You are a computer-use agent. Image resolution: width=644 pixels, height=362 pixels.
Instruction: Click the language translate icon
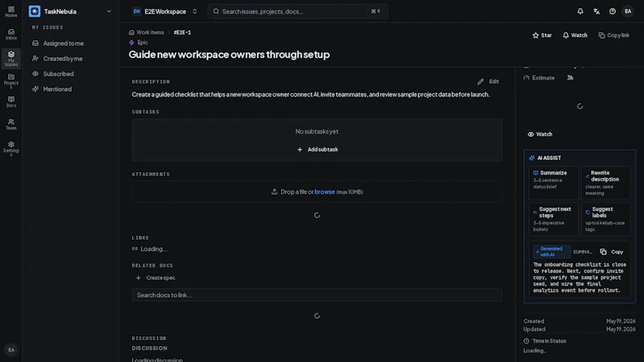[x=597, y=11]
